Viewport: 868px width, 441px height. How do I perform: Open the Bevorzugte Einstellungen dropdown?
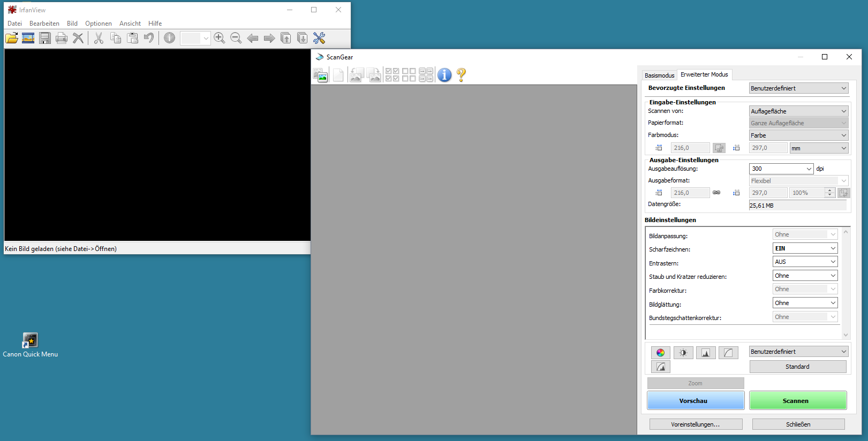798,88
